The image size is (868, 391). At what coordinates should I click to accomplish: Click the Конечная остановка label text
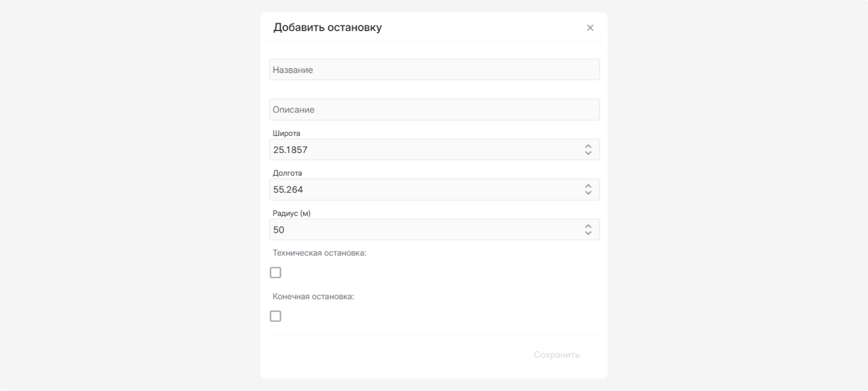click(313, 296)
